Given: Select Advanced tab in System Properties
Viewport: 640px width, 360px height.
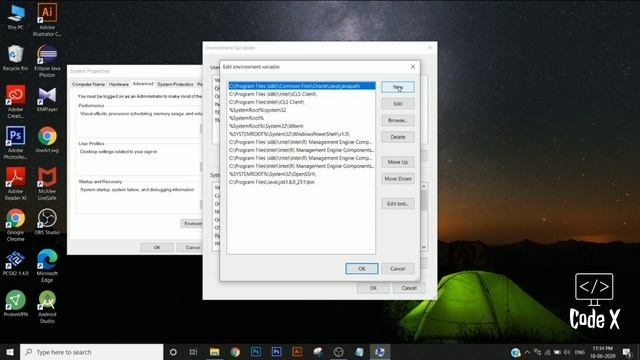Looking at the screenshot, I should click(x=143, y=84).
